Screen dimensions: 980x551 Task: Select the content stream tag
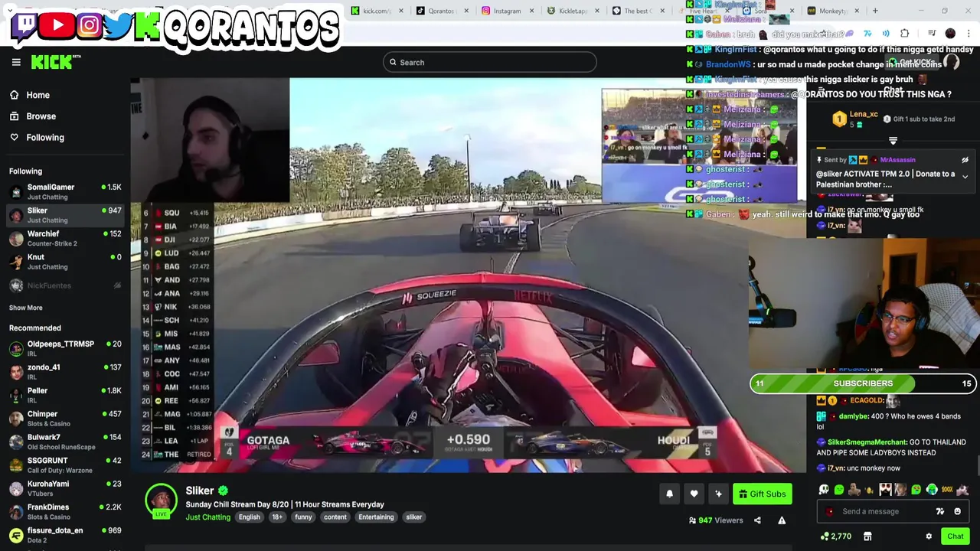335,517
